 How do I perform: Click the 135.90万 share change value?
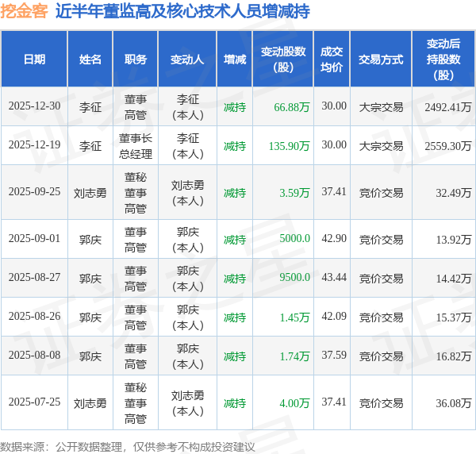point(289,145)
